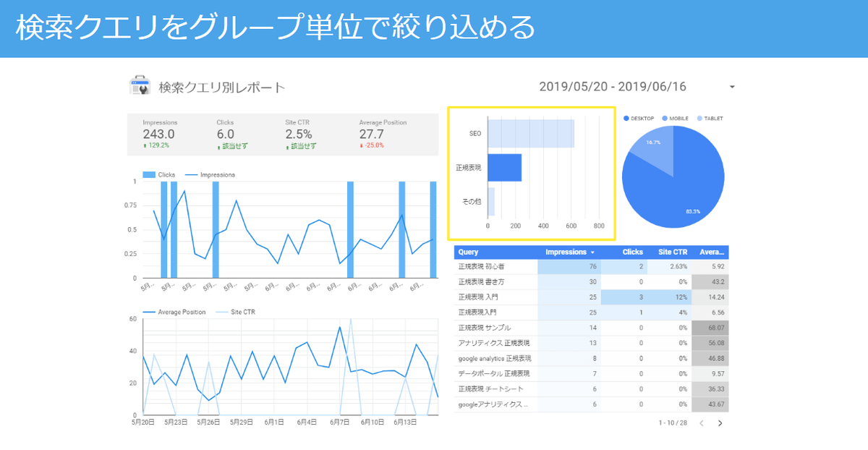The height and width of the screenshot is (450, 868).
Task: Go to next page of query table
Action: (x=720, y=423)
